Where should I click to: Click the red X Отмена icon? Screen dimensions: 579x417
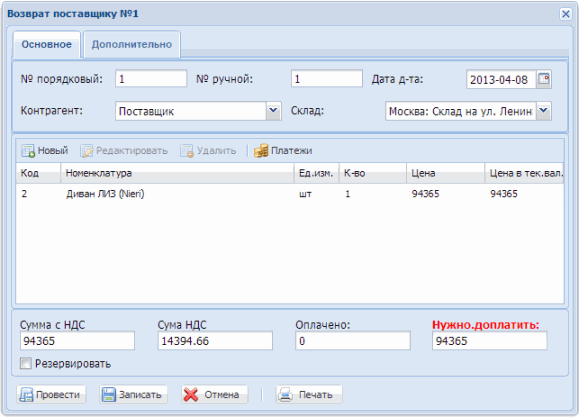coord(191,395)
